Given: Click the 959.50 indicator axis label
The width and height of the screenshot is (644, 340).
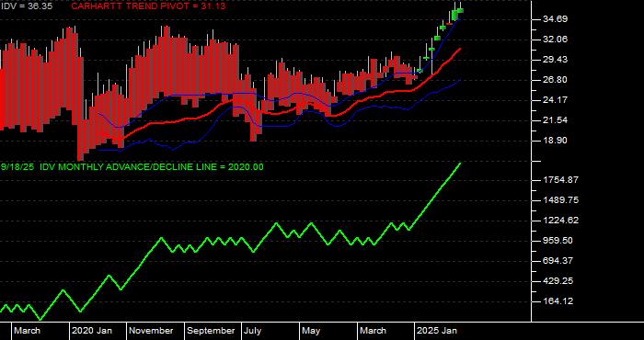Looking at the screenshot, I should coord(558,241).
